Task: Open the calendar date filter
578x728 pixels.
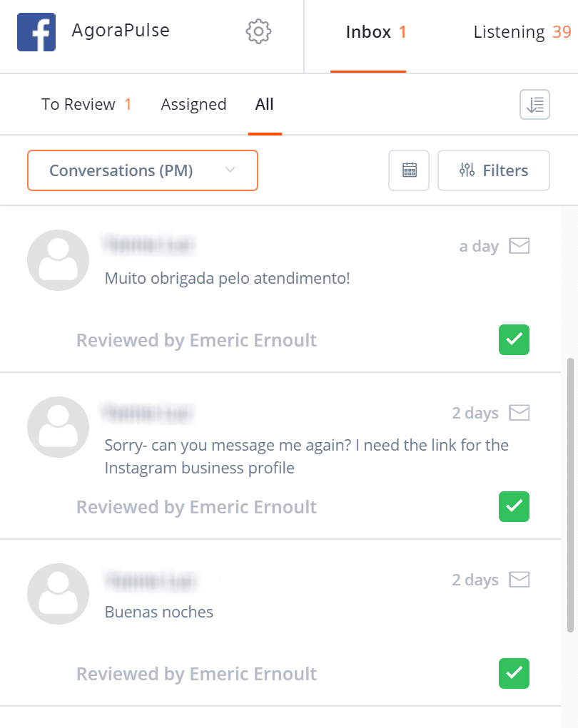Action: click(x=409, y=170)
